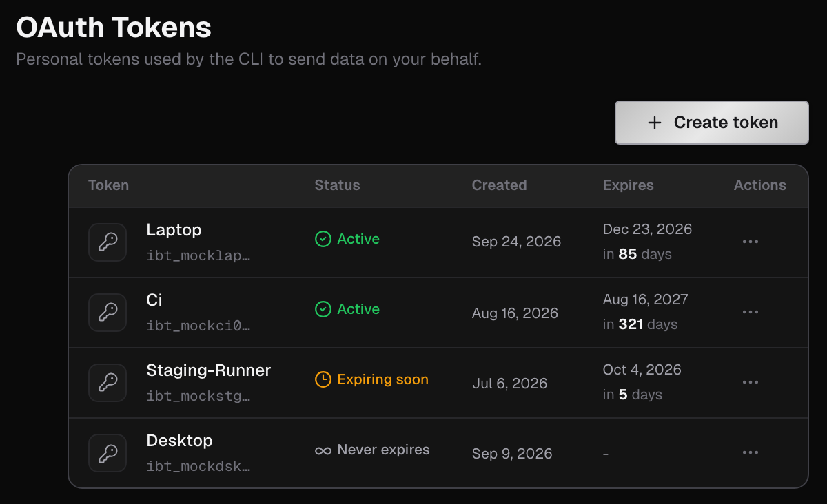Open actions menu for Staging-Runner token
The height and width of the screenshot is (504, 827).
click(x=751, y=382)
